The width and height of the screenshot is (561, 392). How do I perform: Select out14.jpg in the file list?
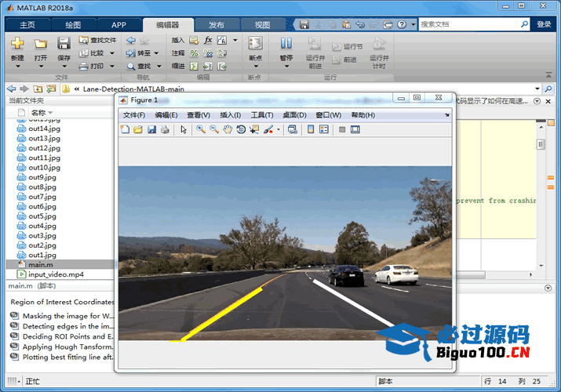(x=60, y=129)
